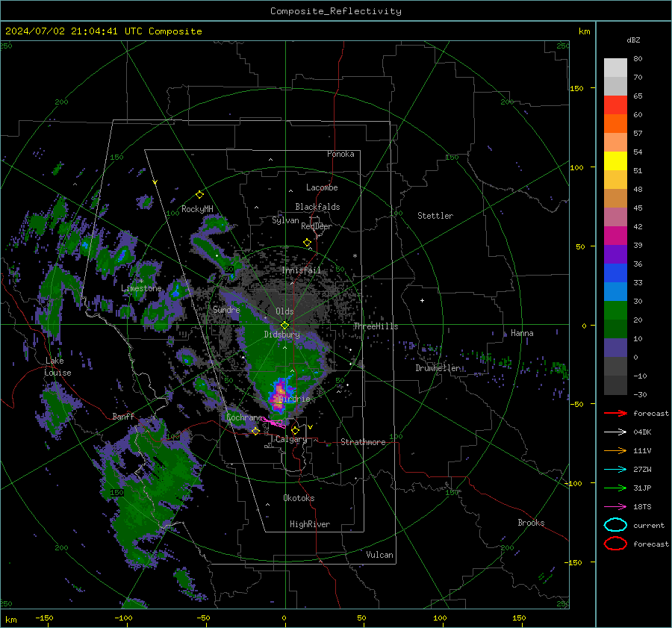Click the yellow diamond above Calgary label
Image resolution: width=672 pixels, height=628 pixels.
tap(295, 430)
